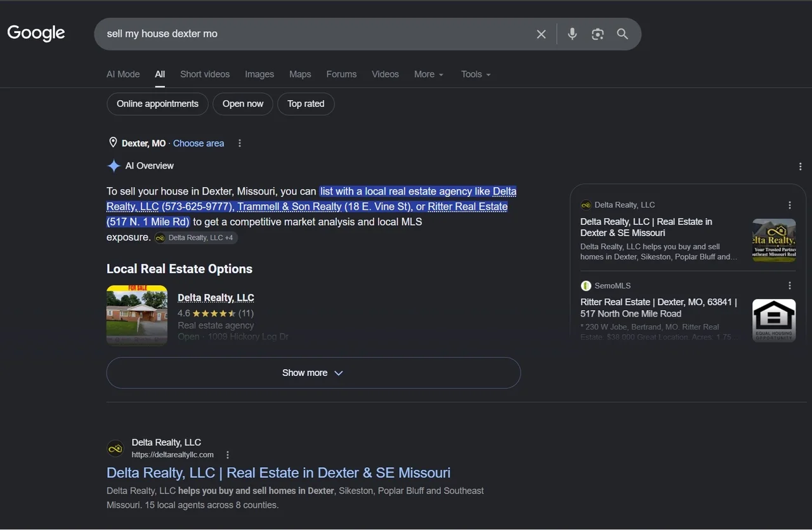Open three-dot menu beside deltarealtyllc.com URL
The image size is (812, 530).
pyautogui.click(x=228, y=455)
